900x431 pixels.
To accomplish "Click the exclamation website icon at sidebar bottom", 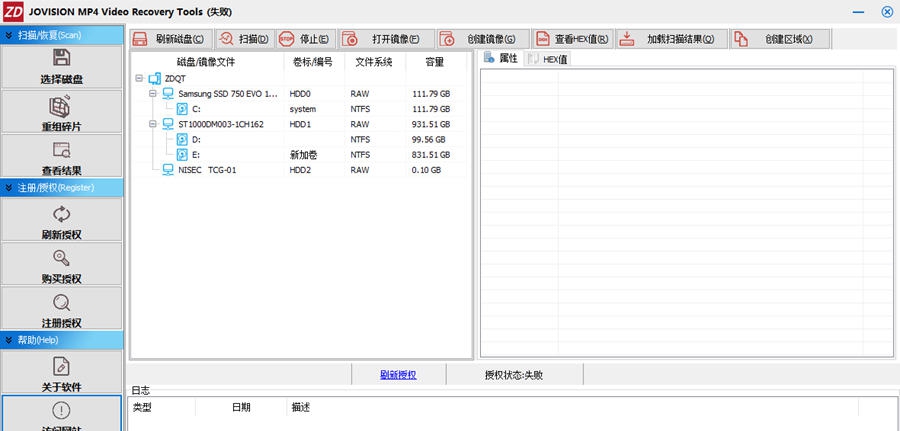I will [x=61, y=410].
